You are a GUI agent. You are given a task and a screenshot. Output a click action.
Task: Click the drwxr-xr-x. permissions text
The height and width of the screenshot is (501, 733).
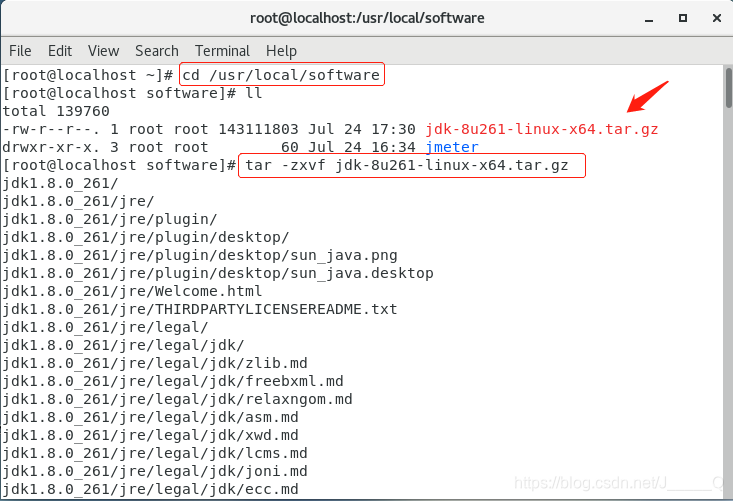tap(51, 147)
